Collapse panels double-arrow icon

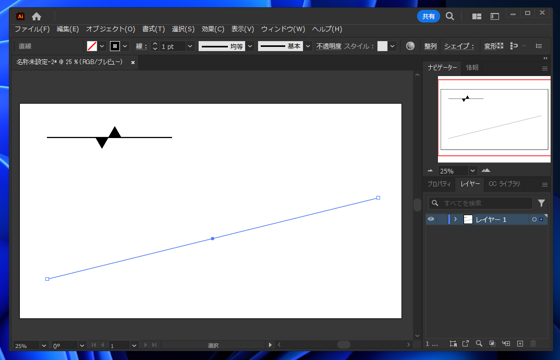[x=545, y=58]
